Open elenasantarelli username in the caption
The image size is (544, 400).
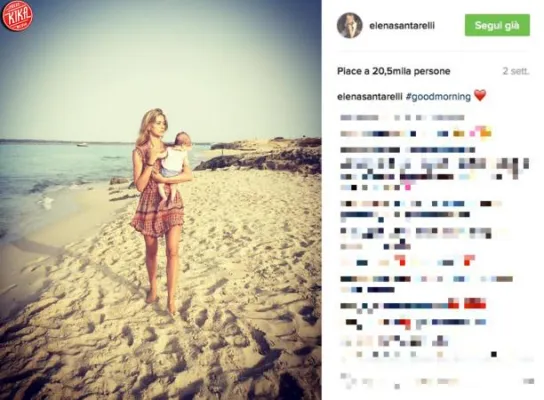pyautogui.click(x=369, y=97)
